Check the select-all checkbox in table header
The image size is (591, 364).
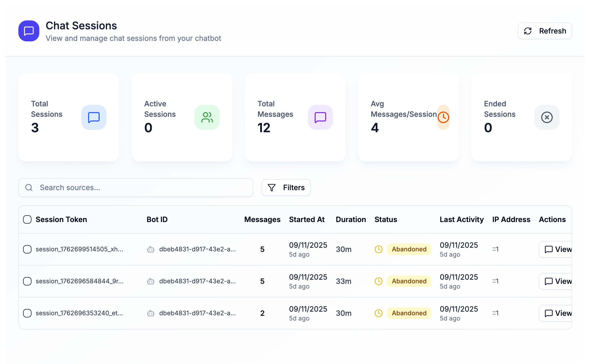click(x=27, y=219)
